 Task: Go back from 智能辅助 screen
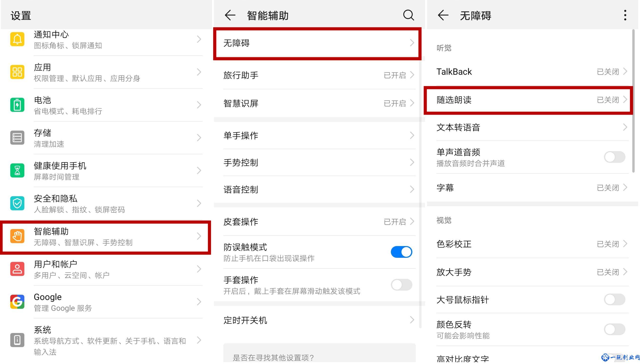[x=230, y=15]
